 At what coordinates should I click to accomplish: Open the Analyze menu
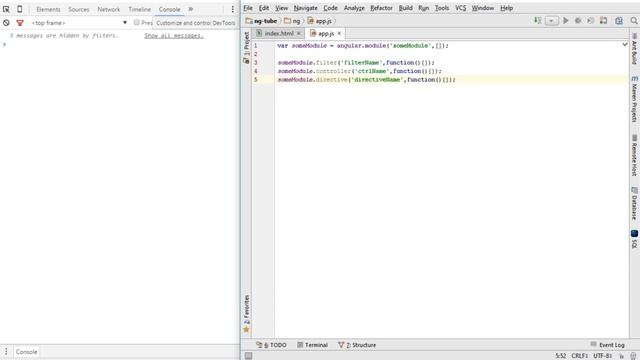(x=354, y=8)
